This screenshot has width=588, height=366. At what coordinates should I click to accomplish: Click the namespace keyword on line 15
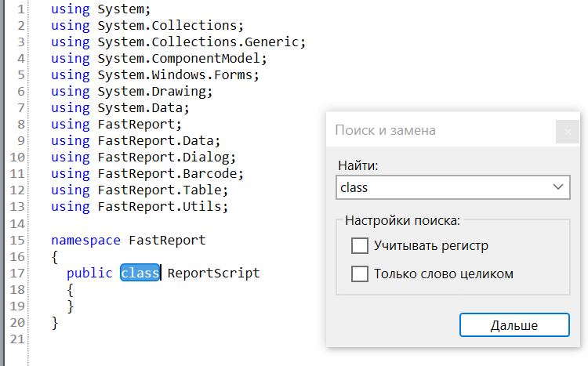(x=86, y=240)
